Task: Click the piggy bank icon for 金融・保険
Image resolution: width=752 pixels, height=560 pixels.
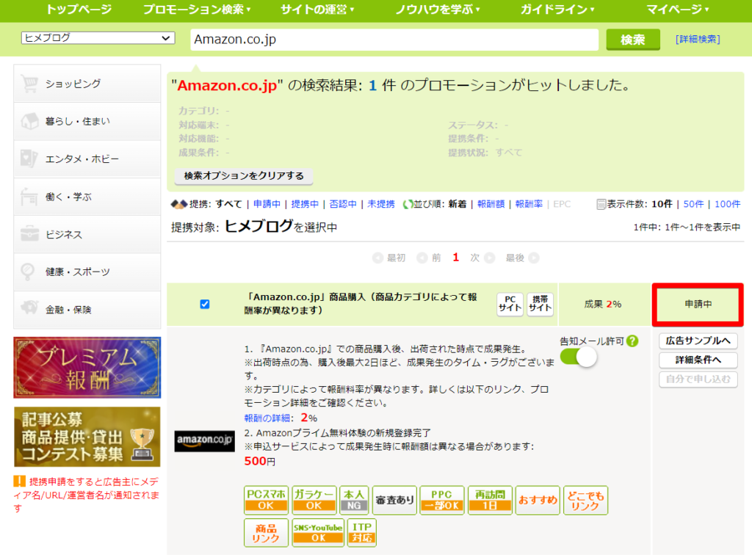Action: (29, 308)
